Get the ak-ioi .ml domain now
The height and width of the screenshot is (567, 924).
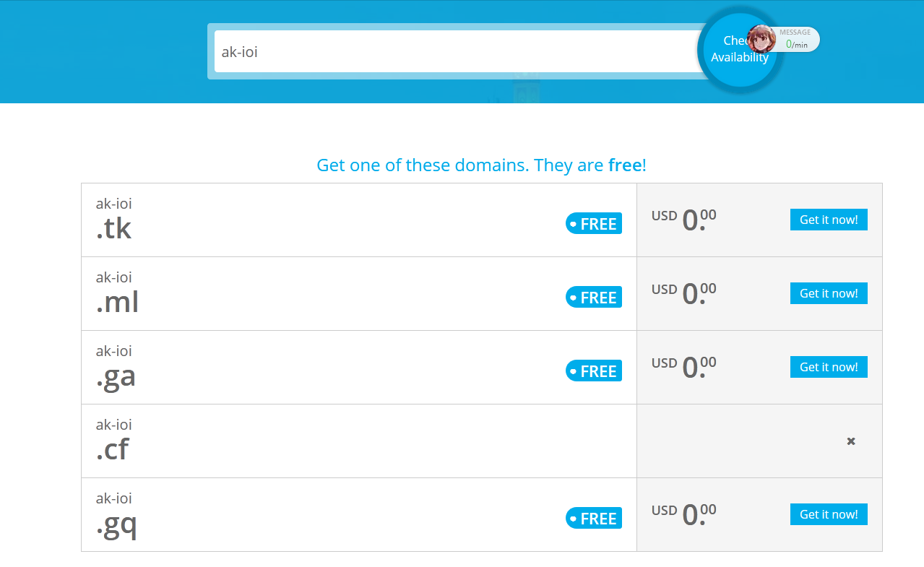tap(829, 293)
